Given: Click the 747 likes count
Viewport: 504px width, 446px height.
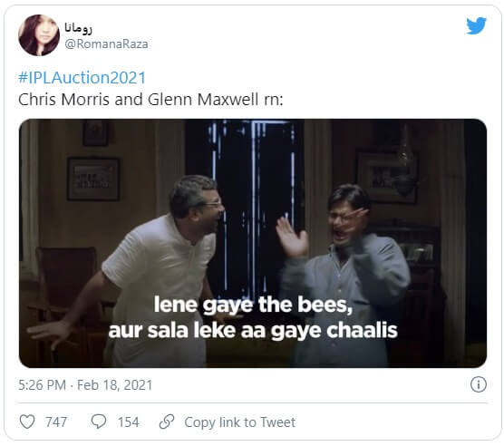Looking at the screenshot, I should click(56, 422).
